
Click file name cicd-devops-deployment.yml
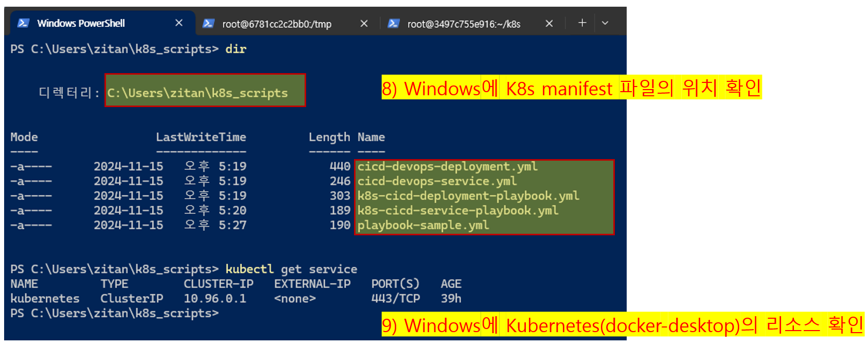pyautogui.click(x=448, y=166)
